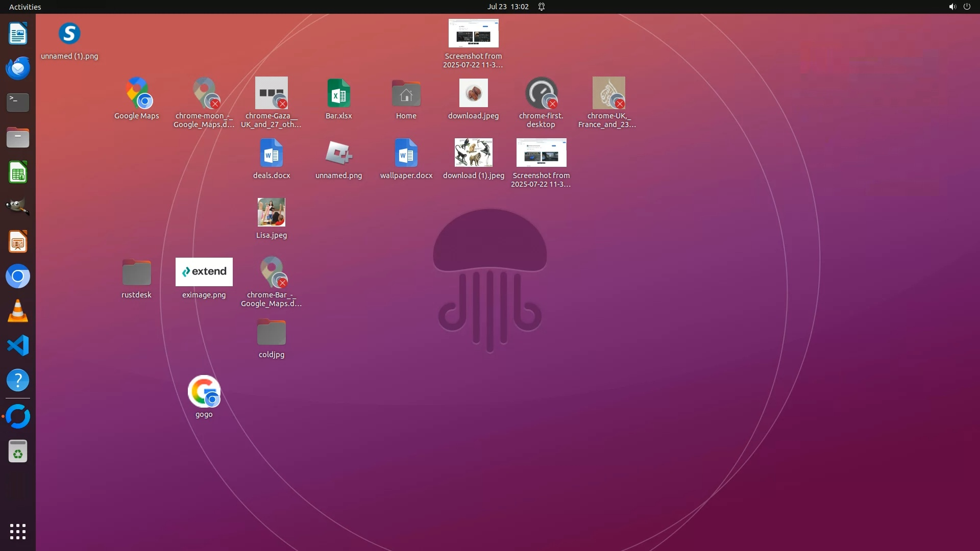
Task: Open the clock and calendar menu
Action: tap(507, 7)
